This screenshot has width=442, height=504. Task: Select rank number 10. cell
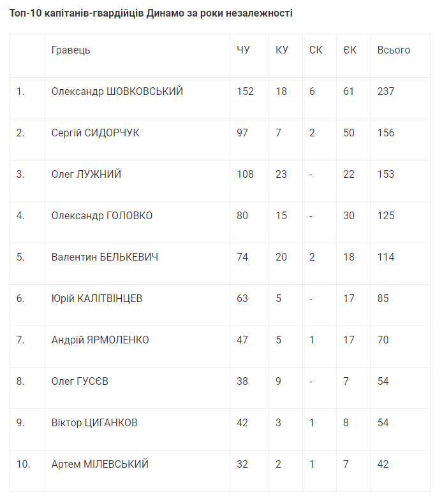[x=23, y=464]
